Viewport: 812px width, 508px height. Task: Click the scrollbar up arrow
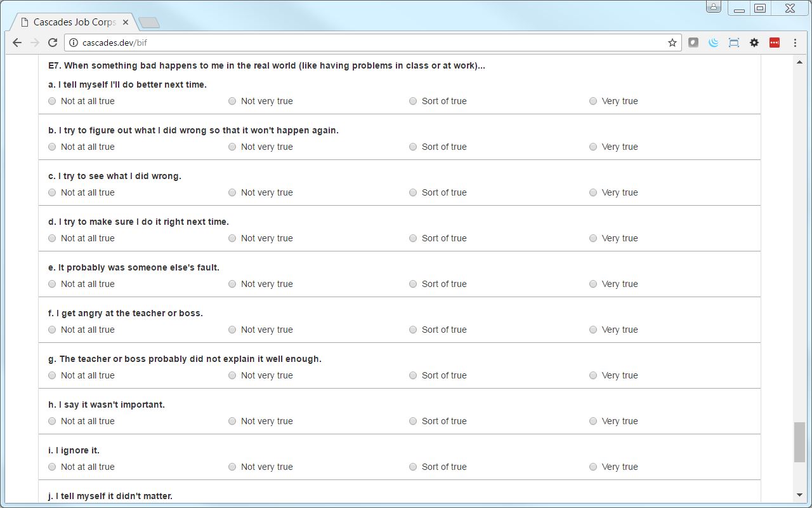pos(799,62)
